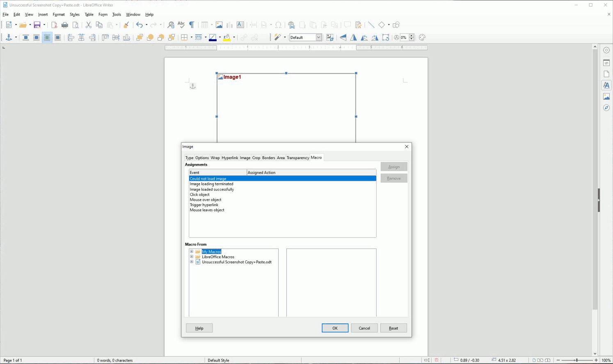Run the Spelling check icon
The image size is (613, 364).
pos(181,25)
